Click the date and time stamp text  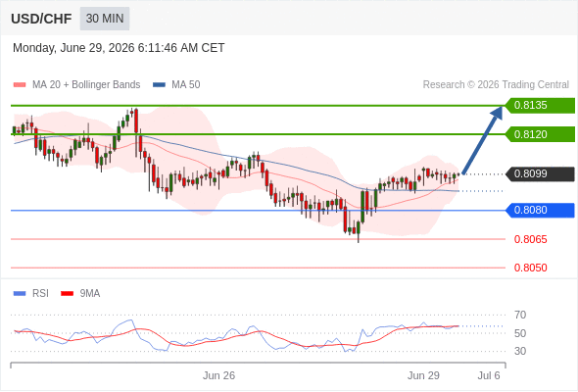point(119,48)
